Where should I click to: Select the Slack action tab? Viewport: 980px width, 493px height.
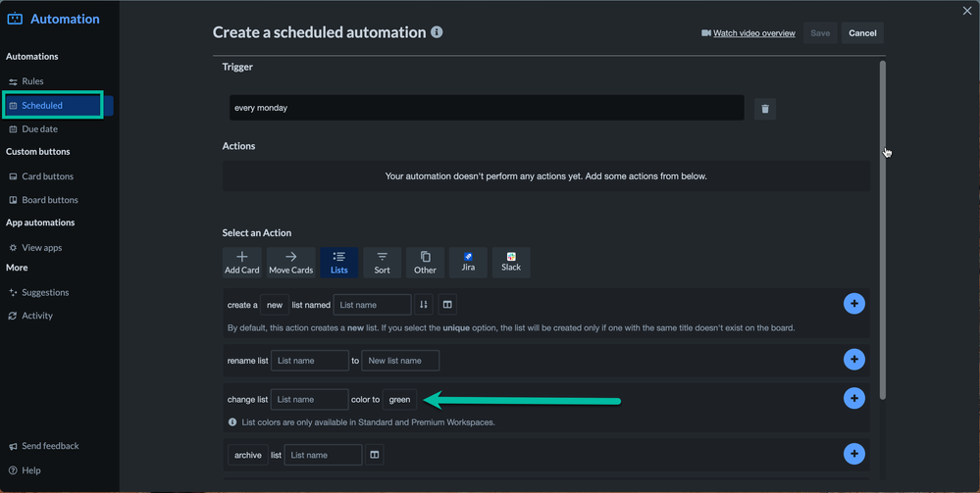(x=511, y=263)
